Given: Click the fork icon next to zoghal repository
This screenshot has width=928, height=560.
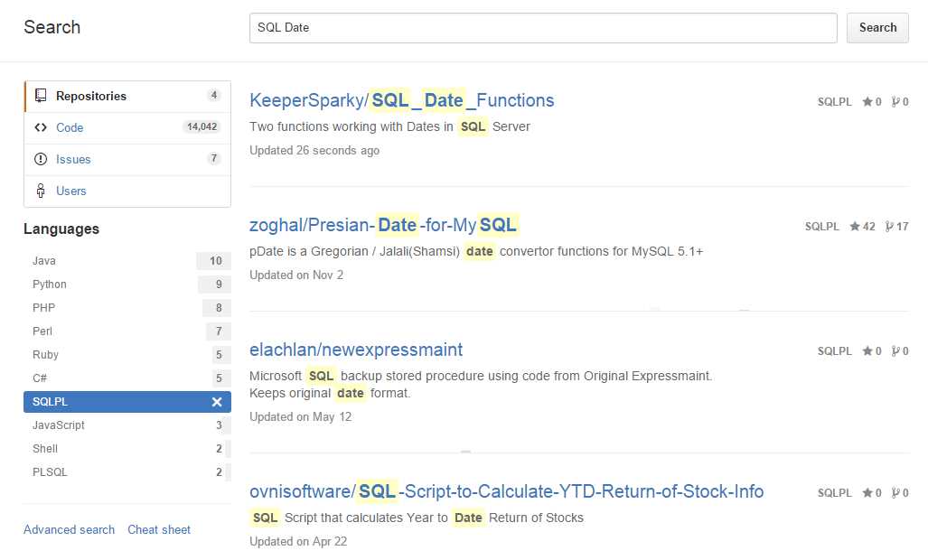Looking at the screenshot, I should tap(890, 227).
